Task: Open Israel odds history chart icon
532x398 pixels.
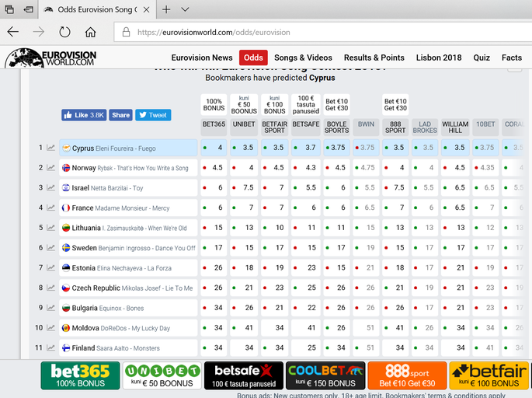Action: pos(50,188)
